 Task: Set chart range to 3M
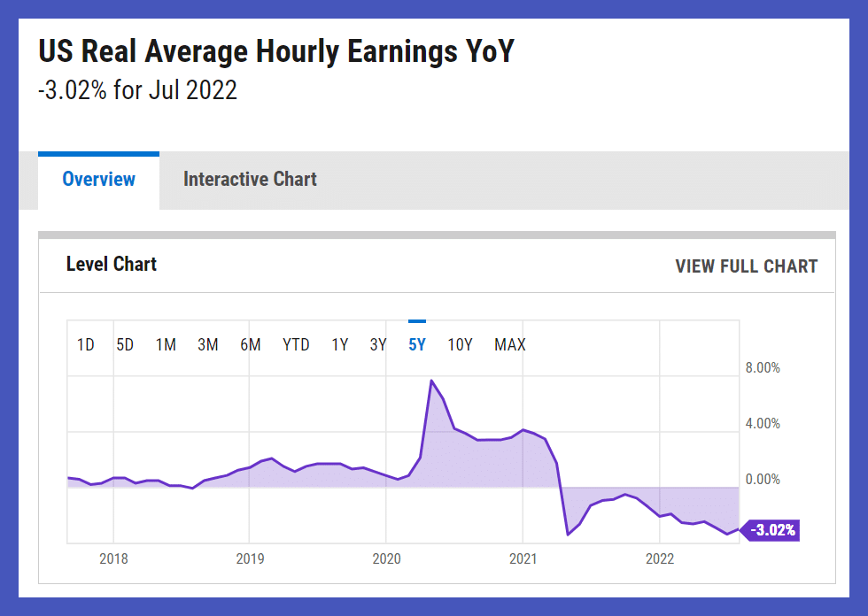click(207, 345)
